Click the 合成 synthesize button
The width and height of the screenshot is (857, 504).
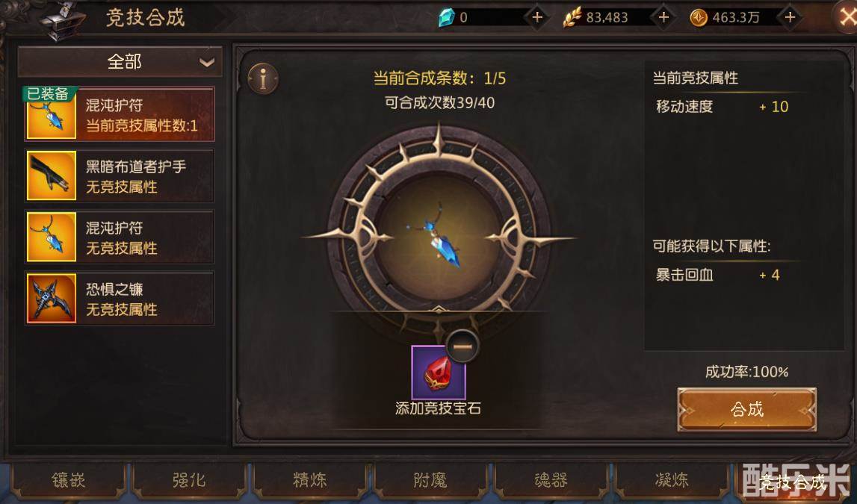pos(746,409)
